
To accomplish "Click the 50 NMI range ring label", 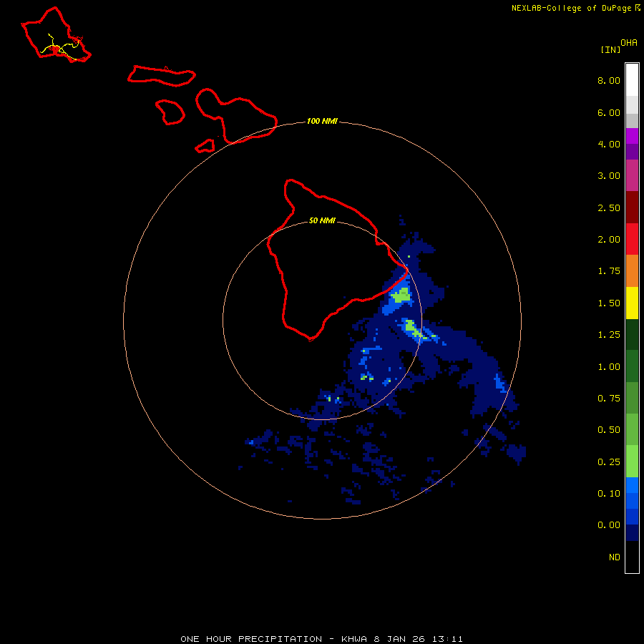I will (322, 221).
